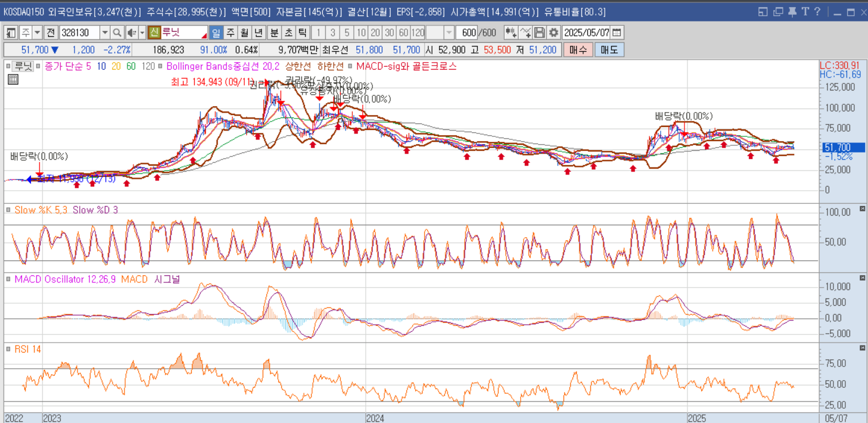Image resolution: width=868 pixels, height=423 pixels.
Task: Click Bollinger Bands중심선 20,2 legend label
Action: [x=223, y=66]
